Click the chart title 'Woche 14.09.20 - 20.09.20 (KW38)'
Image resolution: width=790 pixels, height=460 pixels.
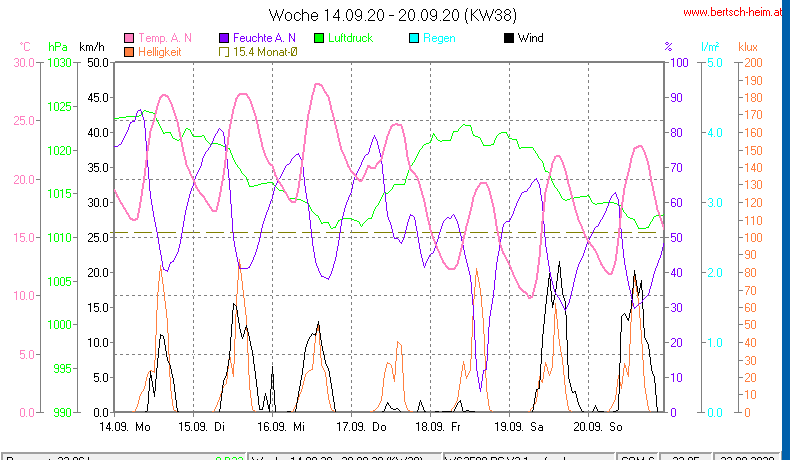(x=393, y=15)
